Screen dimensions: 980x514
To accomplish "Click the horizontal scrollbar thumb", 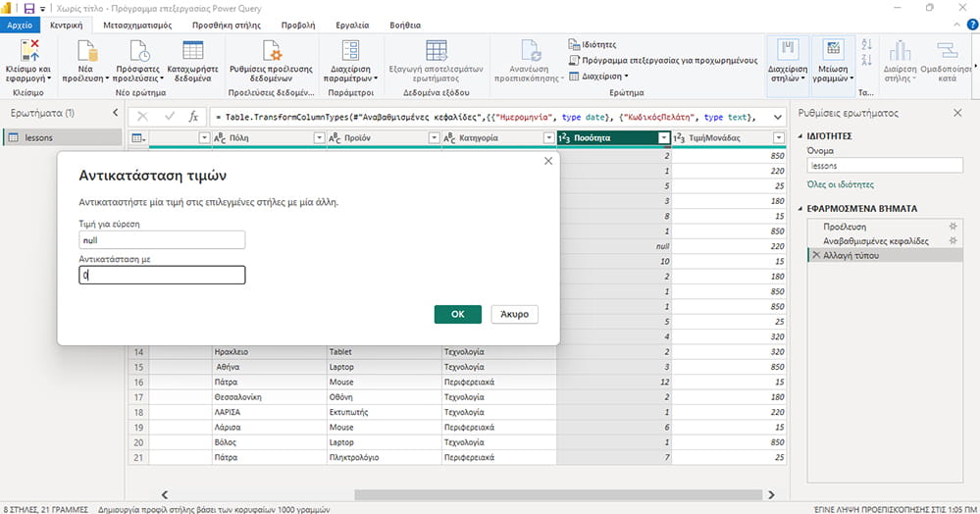I will pos(558,494).
